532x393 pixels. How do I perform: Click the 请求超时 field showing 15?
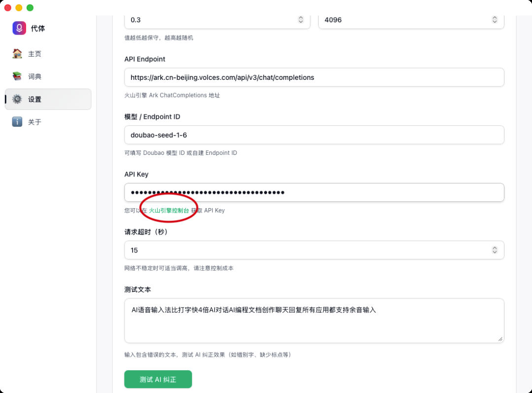pos(305,250)
